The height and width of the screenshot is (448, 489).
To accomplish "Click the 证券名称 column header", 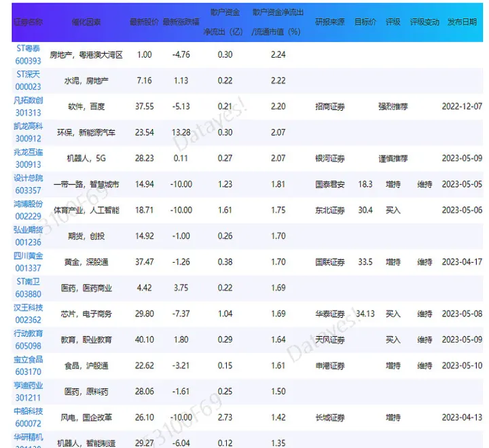I will pyautogui.click(x=28, y=22).
